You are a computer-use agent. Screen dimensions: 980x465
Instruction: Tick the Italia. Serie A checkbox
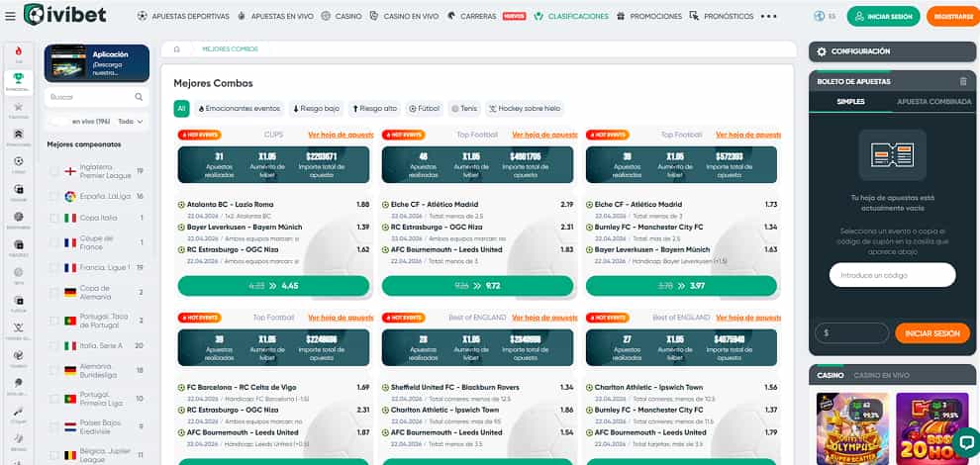(x=54, y=345)
